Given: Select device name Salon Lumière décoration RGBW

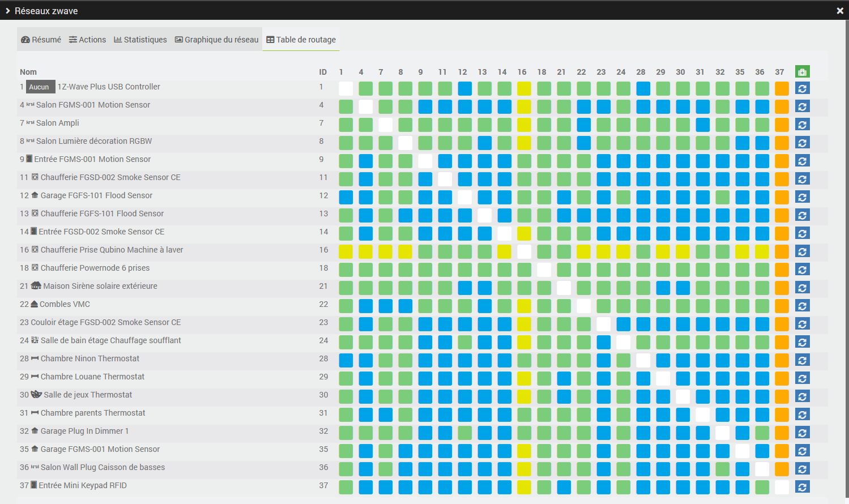Looking at the screenshot, I should 94,141.
